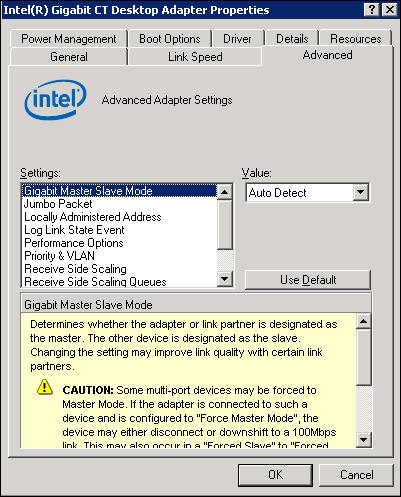Click the Use Default button
Screen dimensions: 401x497
[308, 280]
